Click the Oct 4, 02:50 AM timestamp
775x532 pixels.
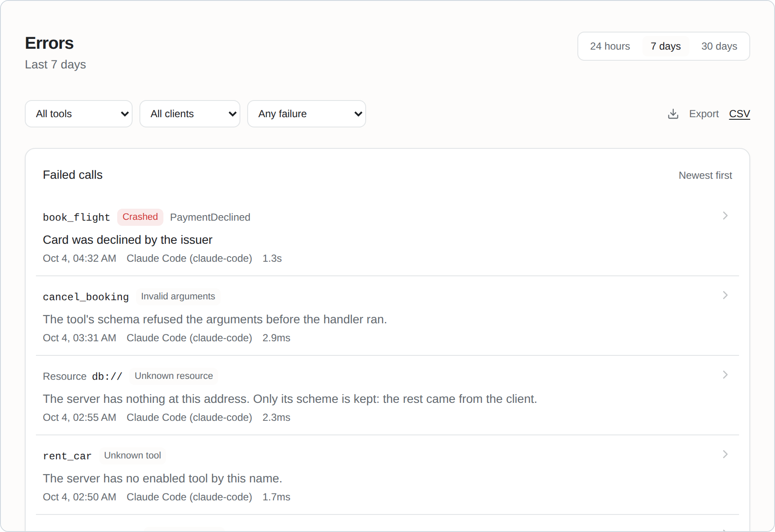[x=80, y=497]
